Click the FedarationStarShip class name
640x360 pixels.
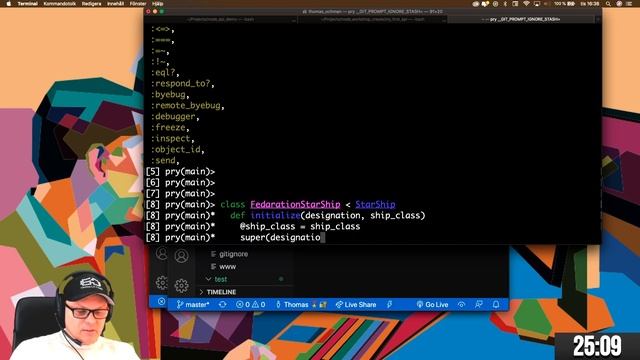(x=295, y=204)
